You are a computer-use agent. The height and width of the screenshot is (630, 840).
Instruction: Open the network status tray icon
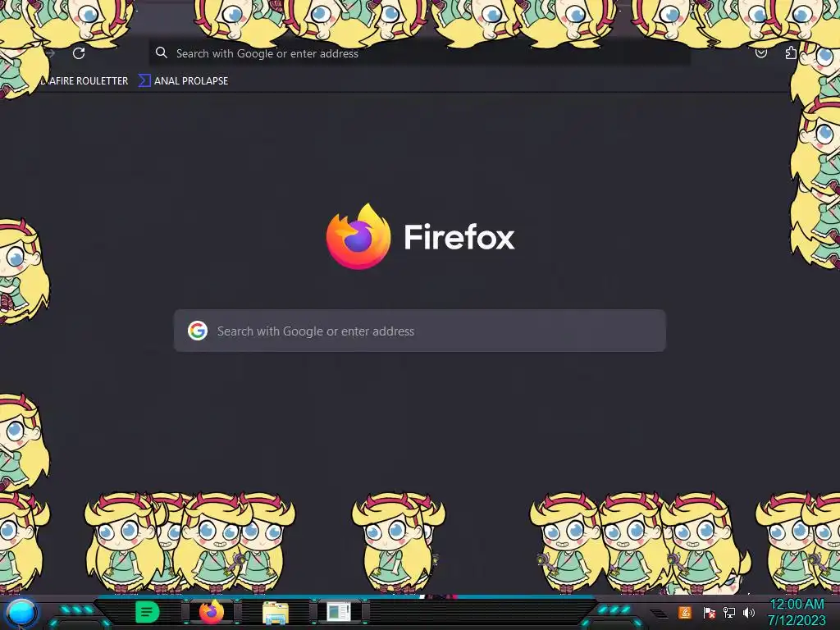point(729,612)
